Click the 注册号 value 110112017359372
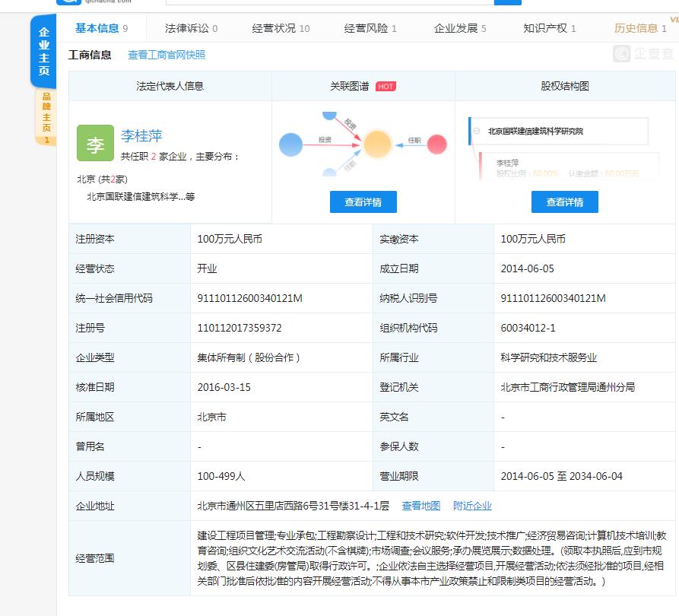 click(240, 328)
